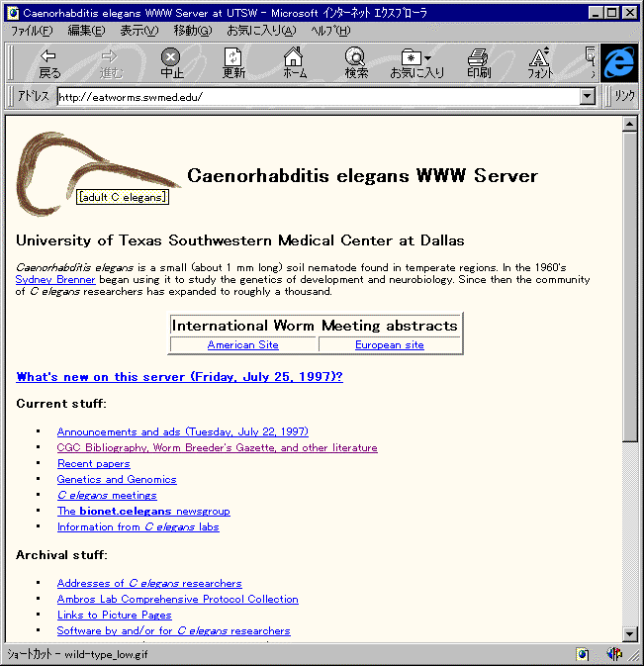Open the Favorites toolbar icon
This screenshot has width=644, height=666.
pos(416,63)
